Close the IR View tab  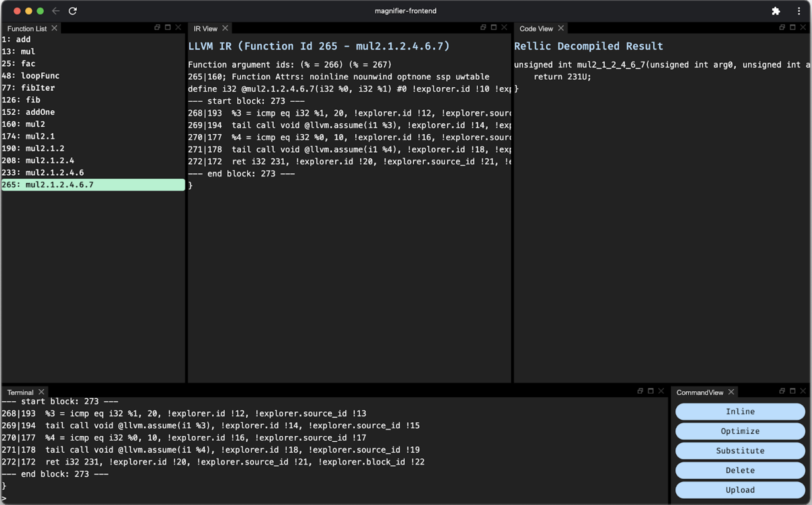pyautogui.click(x=225, y=29)
